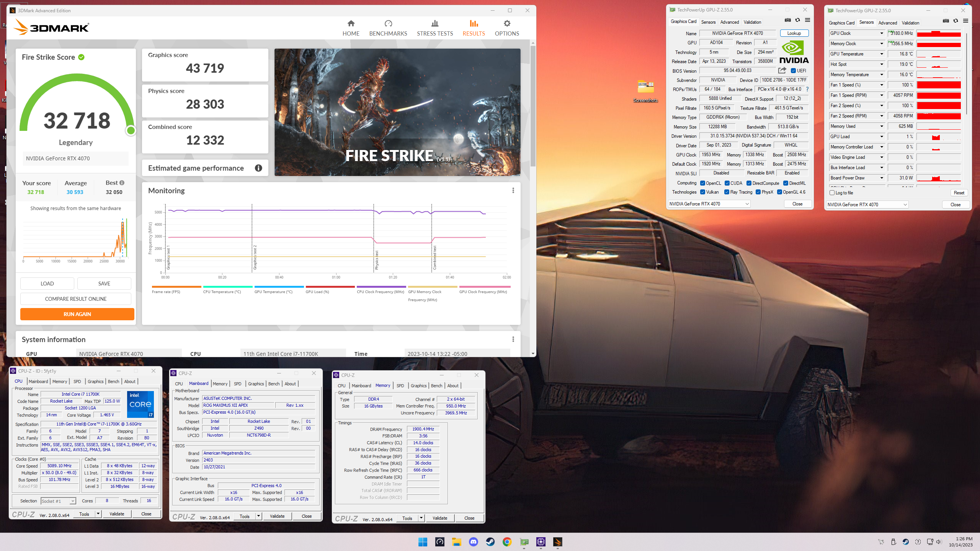Toggle OpenCL checkbox in GPU-Z
Screen dimensions: 980x551
coord(702,183)
